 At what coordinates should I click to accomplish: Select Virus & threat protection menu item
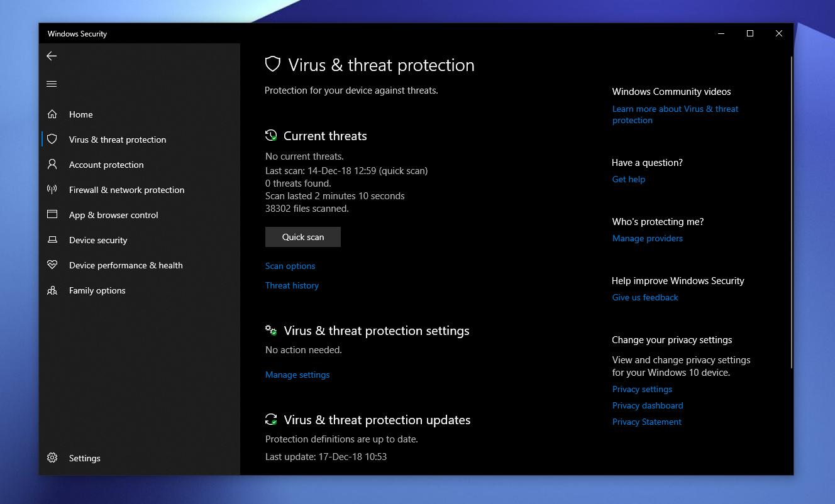click(118, 140)
